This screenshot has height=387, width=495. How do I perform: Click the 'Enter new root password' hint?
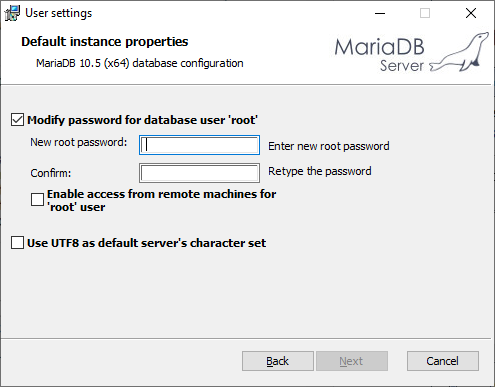(329, 146)
